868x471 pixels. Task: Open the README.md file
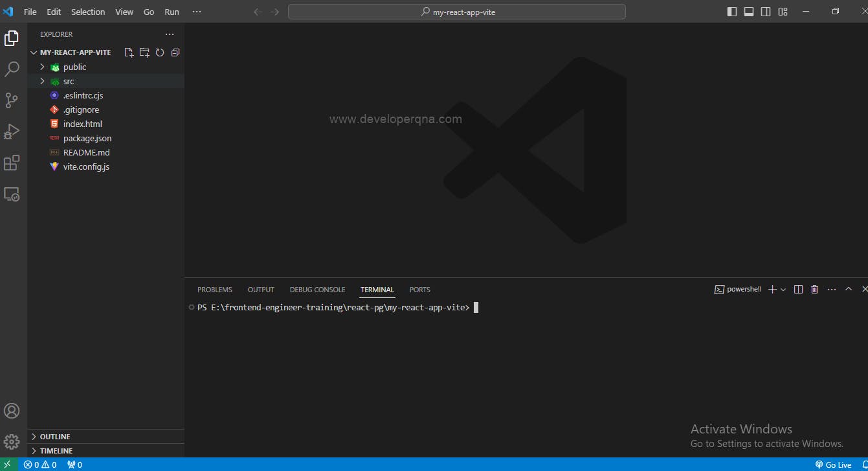coord(106,152)
